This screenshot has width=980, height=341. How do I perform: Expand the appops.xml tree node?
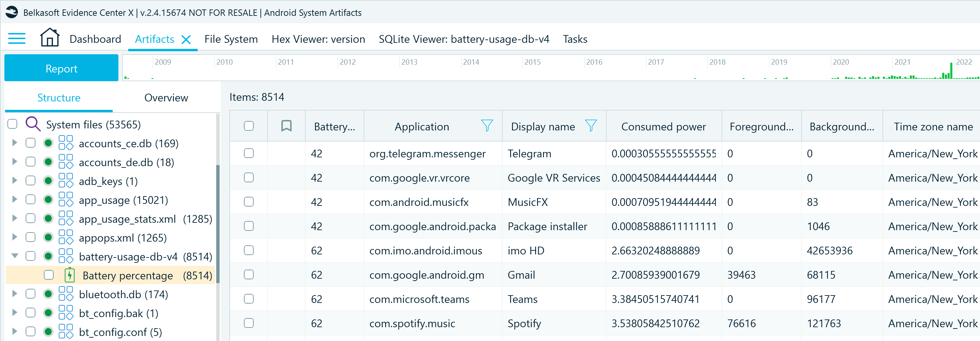tap(15, 237)
